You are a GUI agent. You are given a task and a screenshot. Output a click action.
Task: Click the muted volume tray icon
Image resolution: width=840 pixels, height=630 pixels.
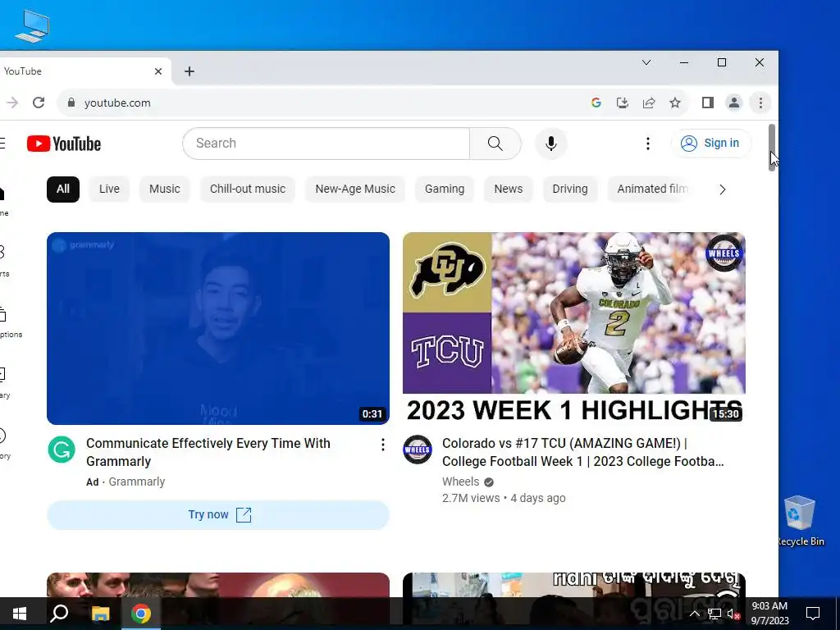pos(733,614)
